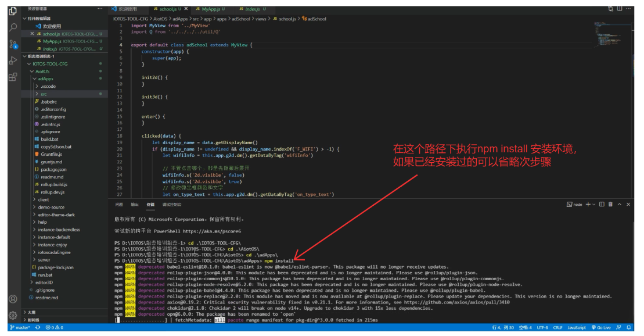Expand the editor3D folder
Image resolution: width=644 pixels, height=336 pixels.
[44, 282]
